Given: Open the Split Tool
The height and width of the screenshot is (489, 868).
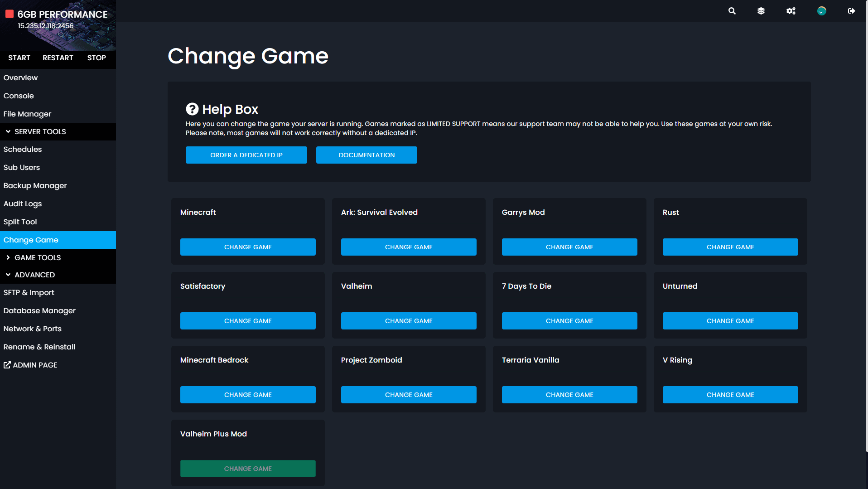Looking at the screenshot, I should pos(58,222).
